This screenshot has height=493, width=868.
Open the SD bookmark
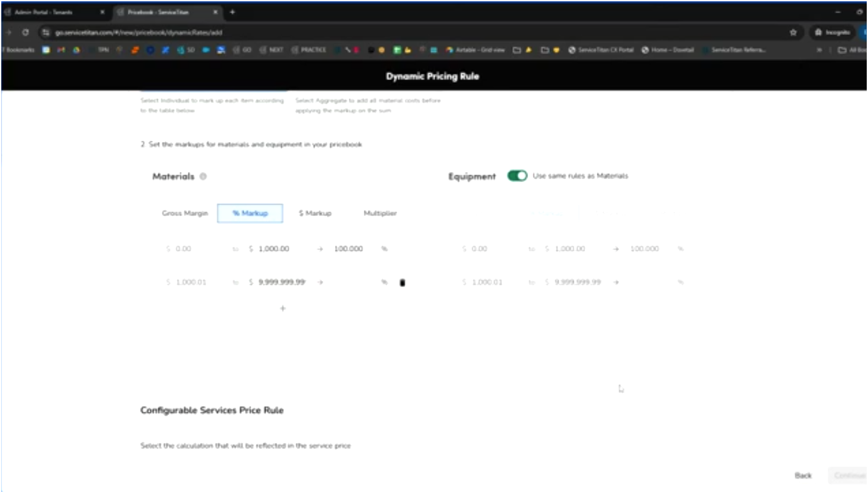pyautogui.click(x=186, y=50)
